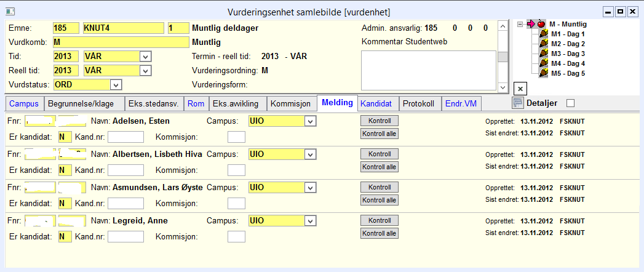Click the icon next to M5 - Dag 5

click(x=544, y=74)
